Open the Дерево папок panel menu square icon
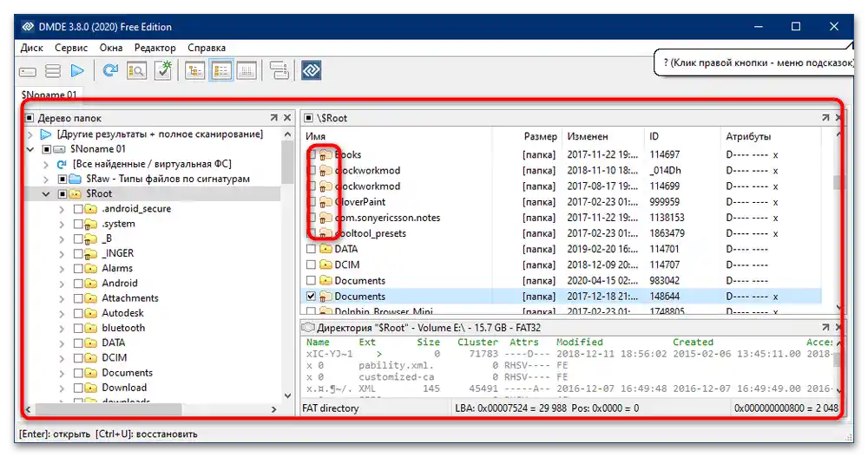This screenshot has height=457, width=868. 30,118
